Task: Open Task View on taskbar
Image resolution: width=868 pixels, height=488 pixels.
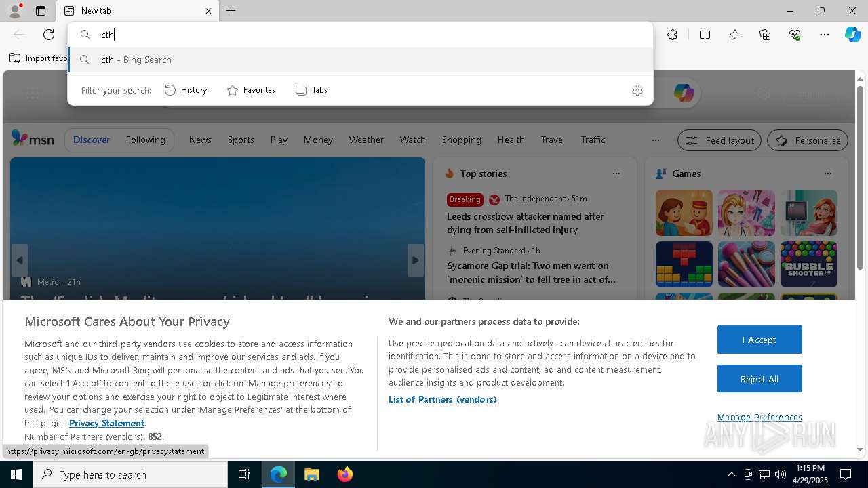Action: [x=244, y=474]
